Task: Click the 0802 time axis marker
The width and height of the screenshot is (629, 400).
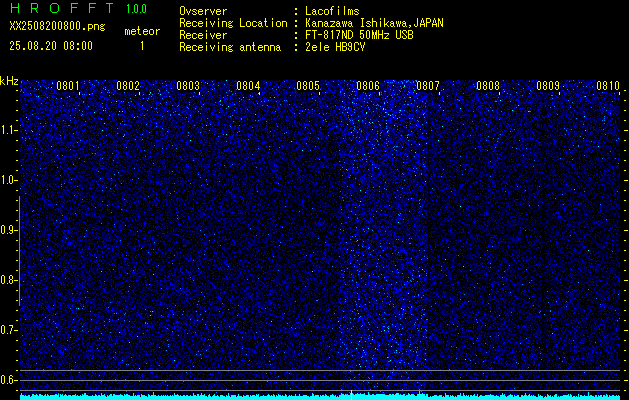Action: 128,86
